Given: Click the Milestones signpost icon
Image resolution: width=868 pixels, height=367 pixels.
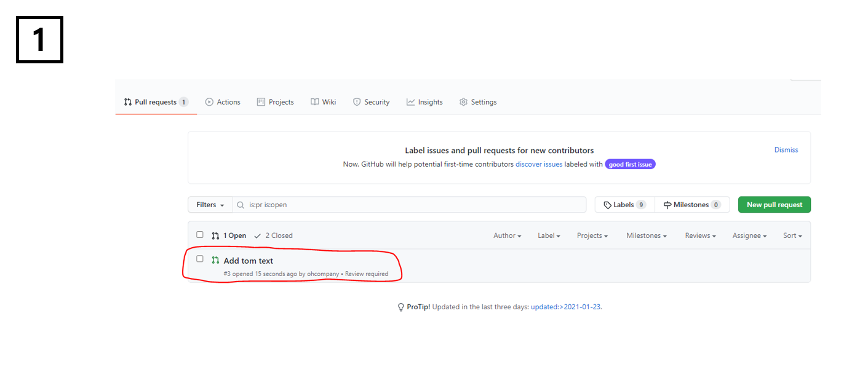Looking at the screenshot, I should [x=667, y=205].
